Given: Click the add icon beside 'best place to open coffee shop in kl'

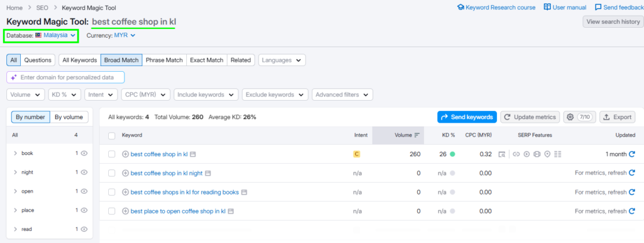Looking at the screenshot, I should pos(126,211).
